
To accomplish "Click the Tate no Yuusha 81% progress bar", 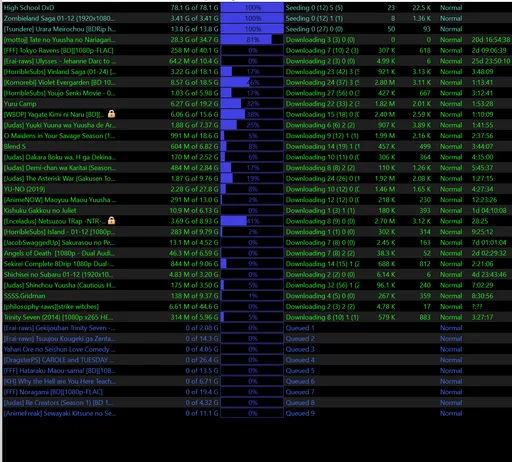I will click(252, 40).
